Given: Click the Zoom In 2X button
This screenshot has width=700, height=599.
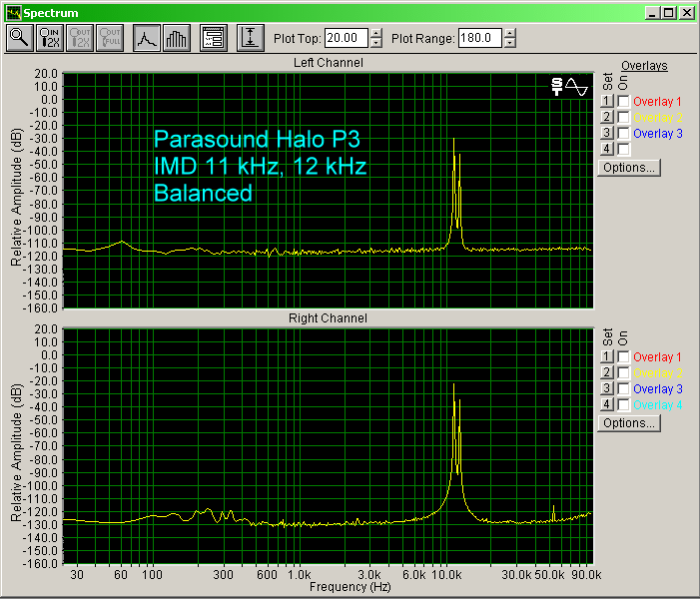Looking at the screenshot, I should [49, 38].
